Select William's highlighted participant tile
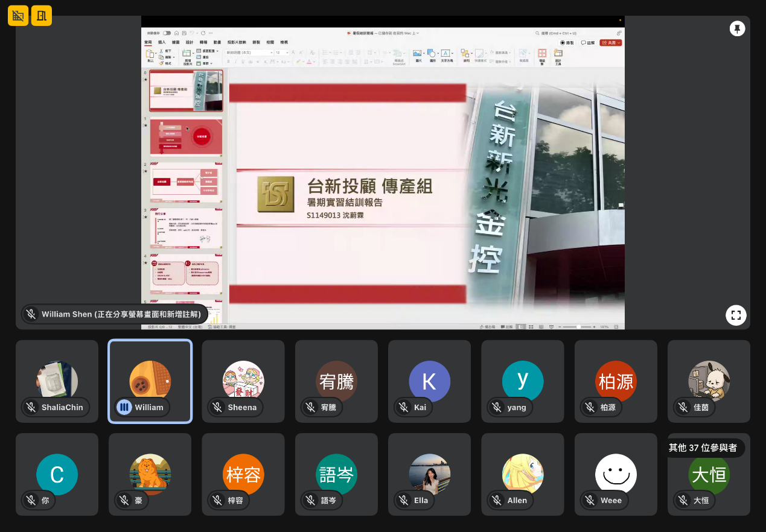The width and height of the screenshot is (766, 532). 150,381
